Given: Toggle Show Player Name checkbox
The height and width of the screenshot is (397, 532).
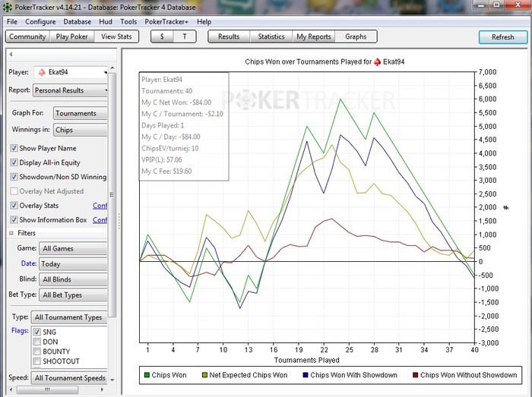Looking at the screenshot, I should coord(14,148).
